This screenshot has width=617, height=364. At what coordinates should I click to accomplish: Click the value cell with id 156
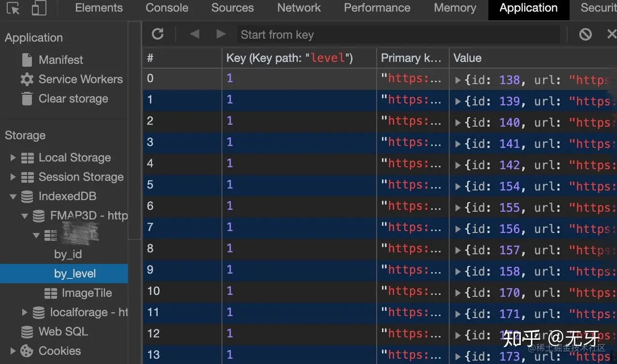[533, 228]
